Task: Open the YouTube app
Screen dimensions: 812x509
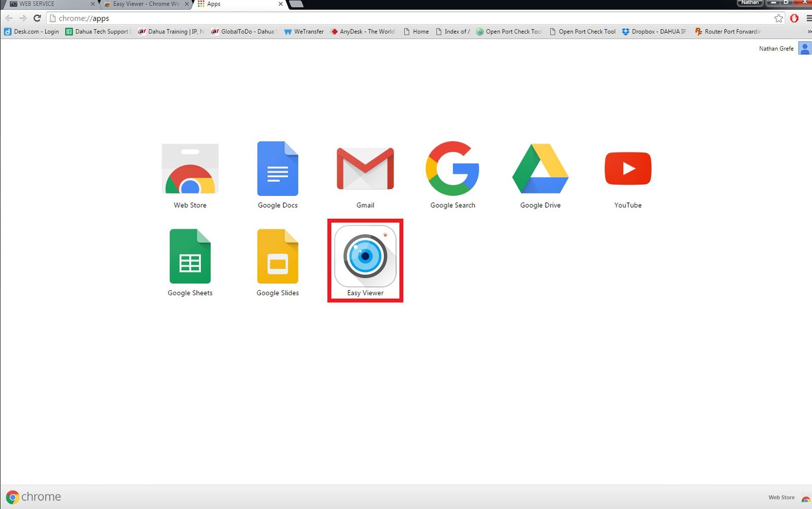Action: pyautogui.click(x=628, y=169)
